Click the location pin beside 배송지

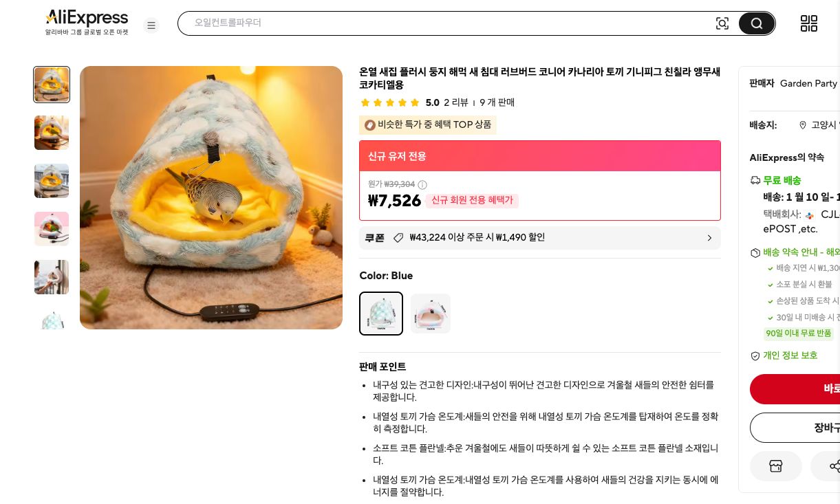coord(803,125)
